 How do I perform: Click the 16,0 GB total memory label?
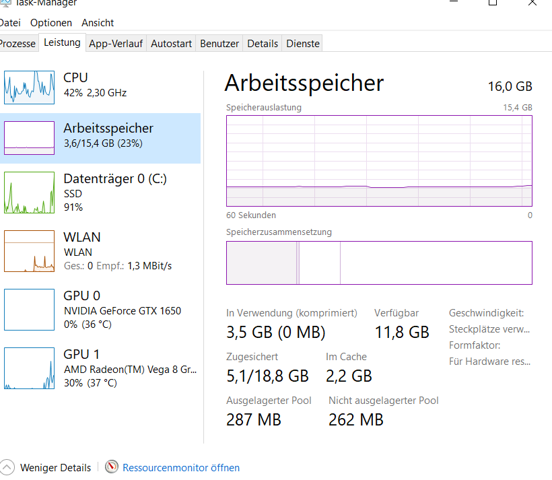(x=510, y=86)
